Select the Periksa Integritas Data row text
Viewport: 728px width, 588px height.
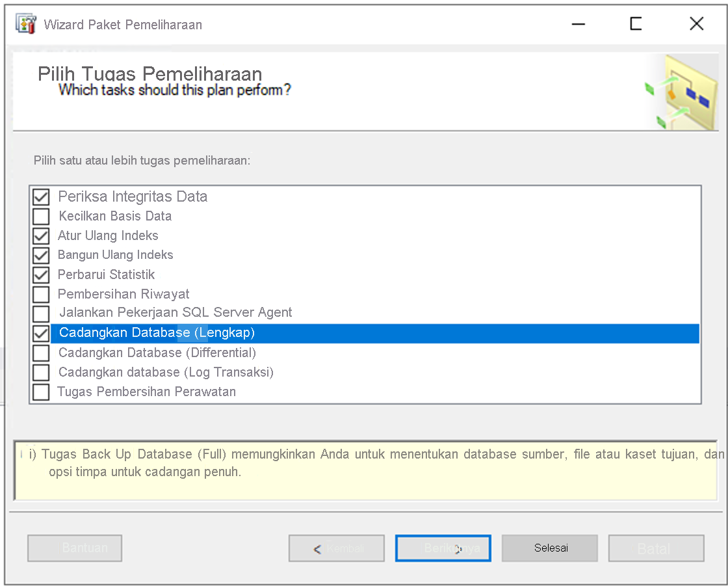133,196
